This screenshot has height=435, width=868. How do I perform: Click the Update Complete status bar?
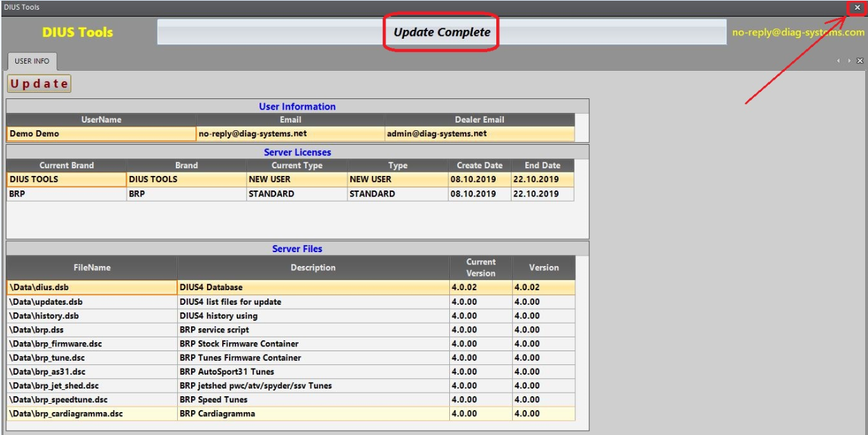tap(442, 32)
